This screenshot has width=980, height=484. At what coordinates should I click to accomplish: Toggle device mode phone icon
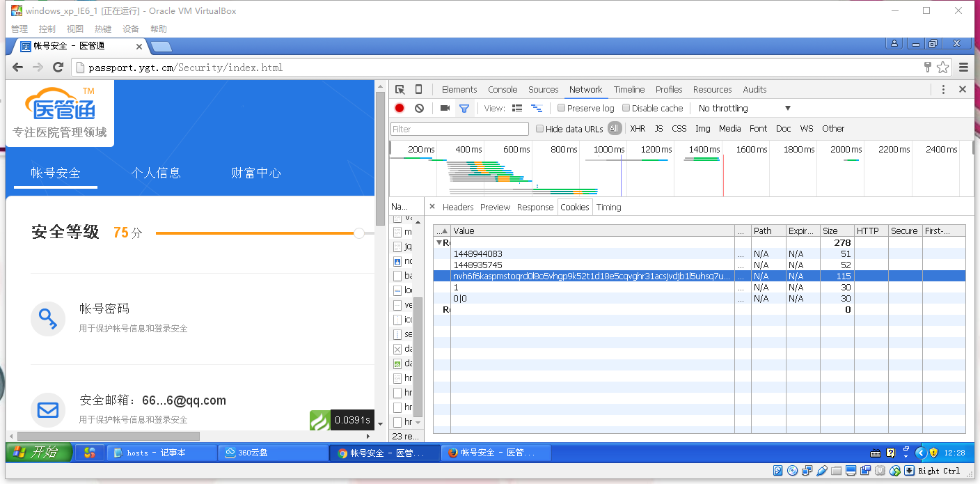[x=418, y=90]
